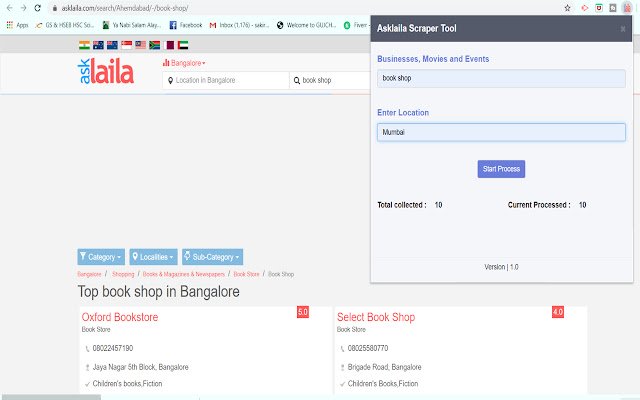This screenshot has height=400, width=640.
Task: Select the Australia flag
Action: click(x=98, y=45)
